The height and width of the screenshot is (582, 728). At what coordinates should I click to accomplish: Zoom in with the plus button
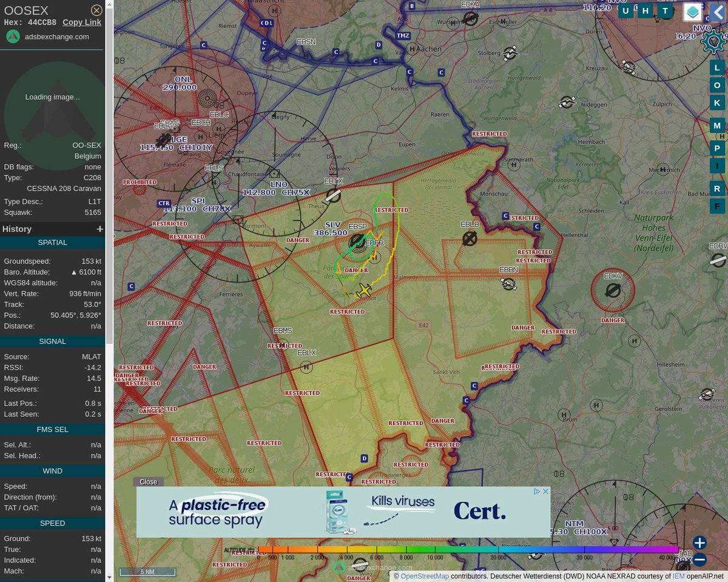point(699,543)
